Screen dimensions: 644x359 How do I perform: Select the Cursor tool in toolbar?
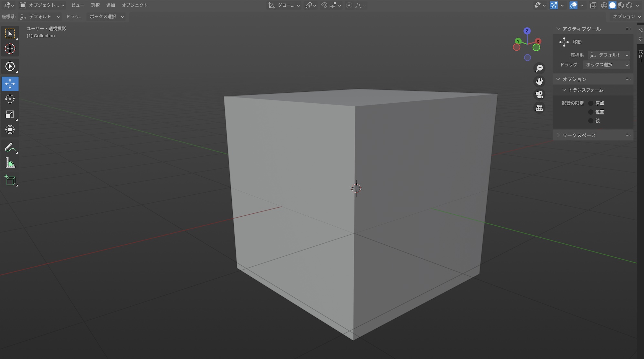[10, 49]
